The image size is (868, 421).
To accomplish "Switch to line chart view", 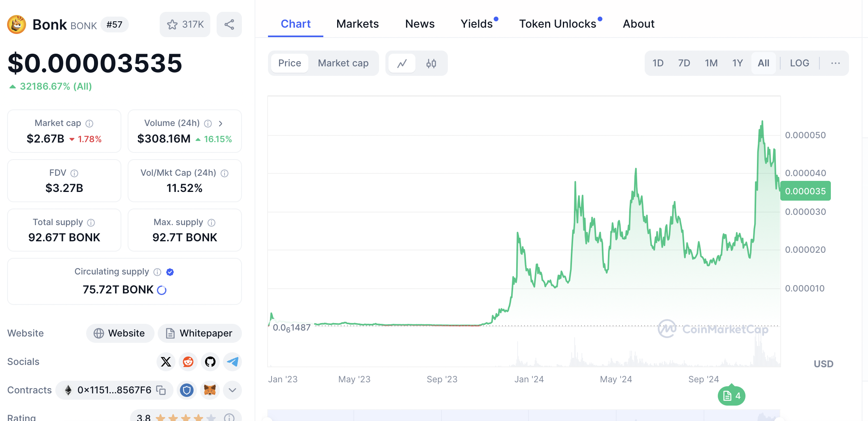I will click(x=402, y=63).
